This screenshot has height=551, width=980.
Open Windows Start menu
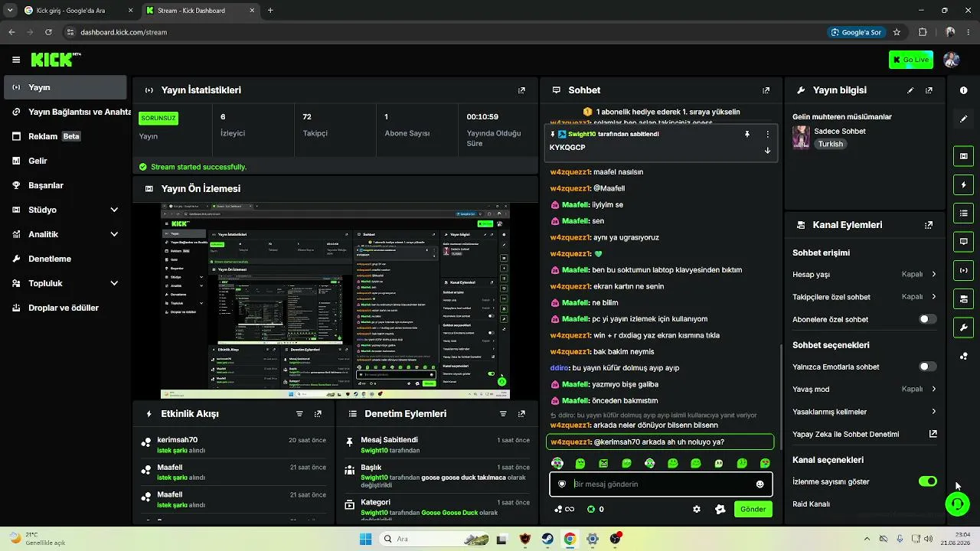tap(365, 539)
